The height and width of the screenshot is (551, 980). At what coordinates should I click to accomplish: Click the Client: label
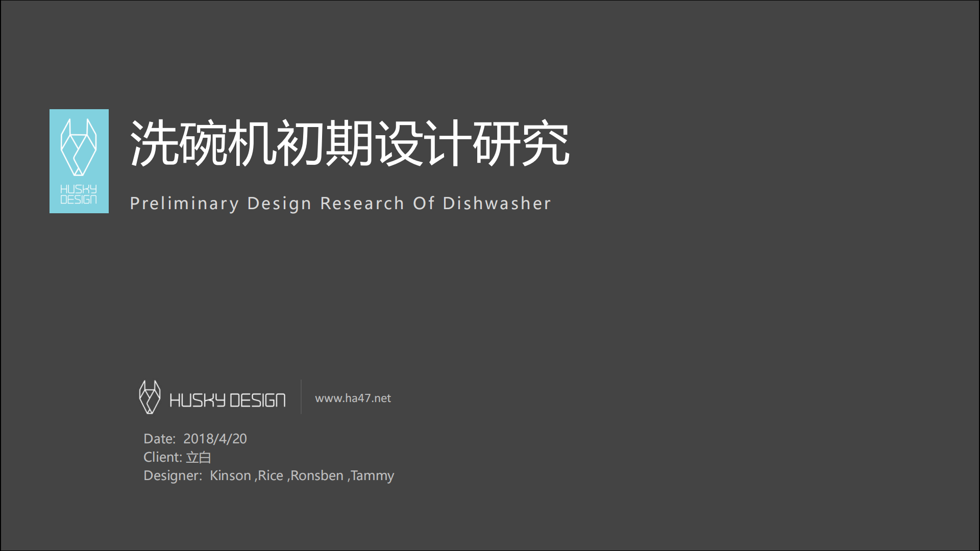point(162,457)
